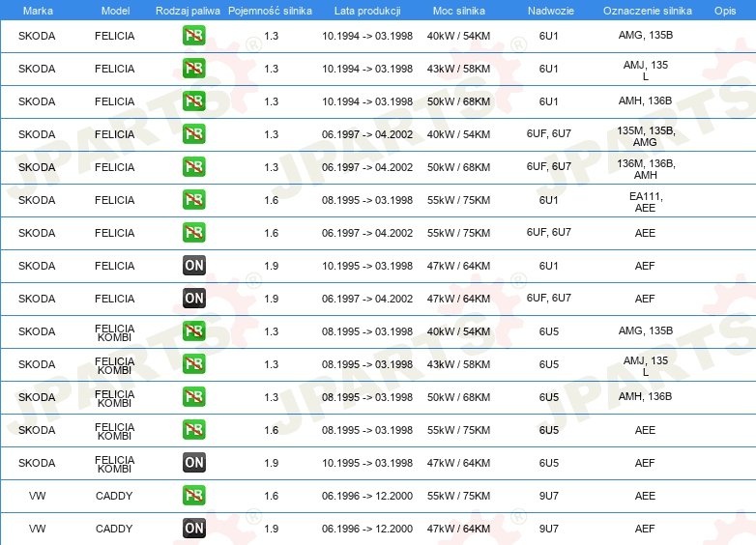Click CADDY model in the 1.9 diesel row
The width and height of the screenshot is (756, 545).
[114, 529]
